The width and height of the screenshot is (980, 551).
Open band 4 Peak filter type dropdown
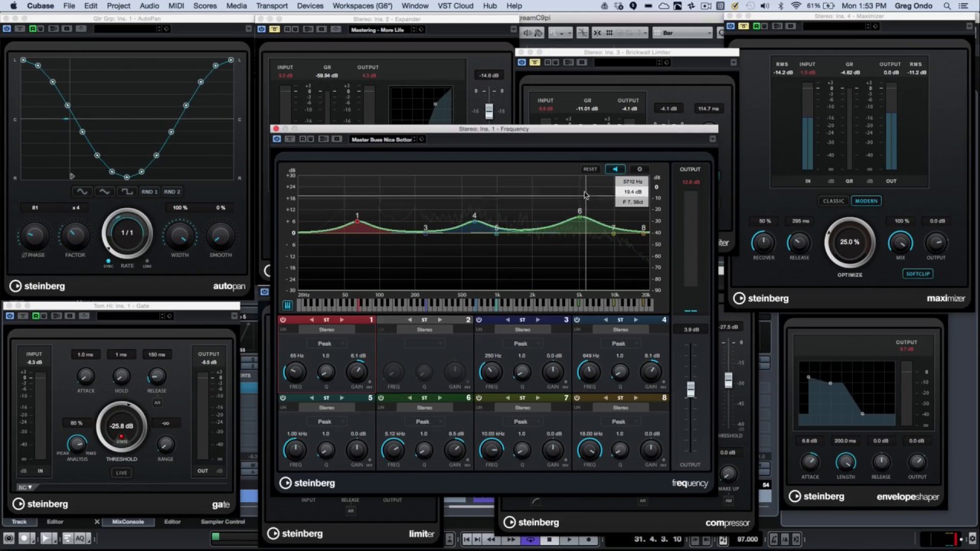tap(620, 344)
